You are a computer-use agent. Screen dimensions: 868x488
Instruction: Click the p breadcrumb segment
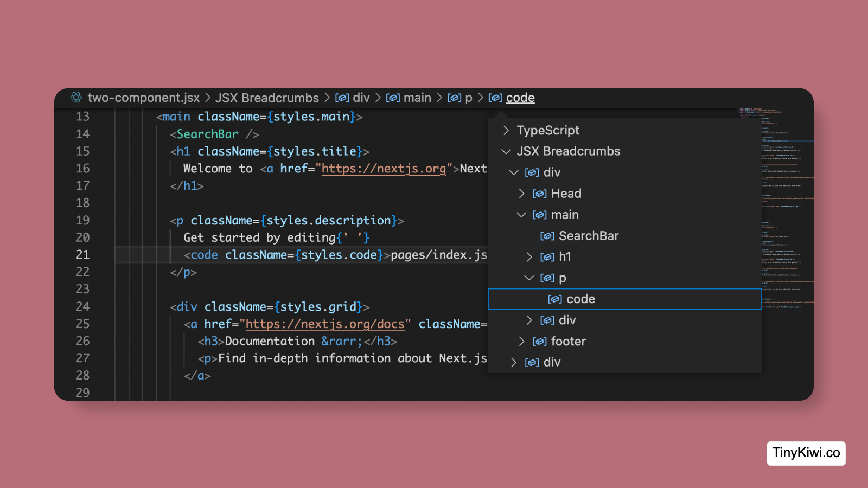pyautogui.click(x=469, y=98)
